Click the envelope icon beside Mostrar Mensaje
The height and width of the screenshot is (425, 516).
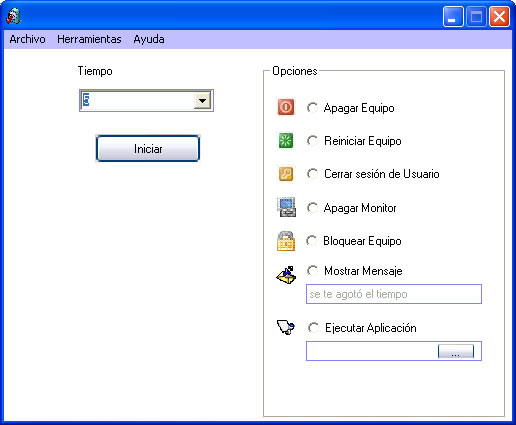(x=286, y=275)
